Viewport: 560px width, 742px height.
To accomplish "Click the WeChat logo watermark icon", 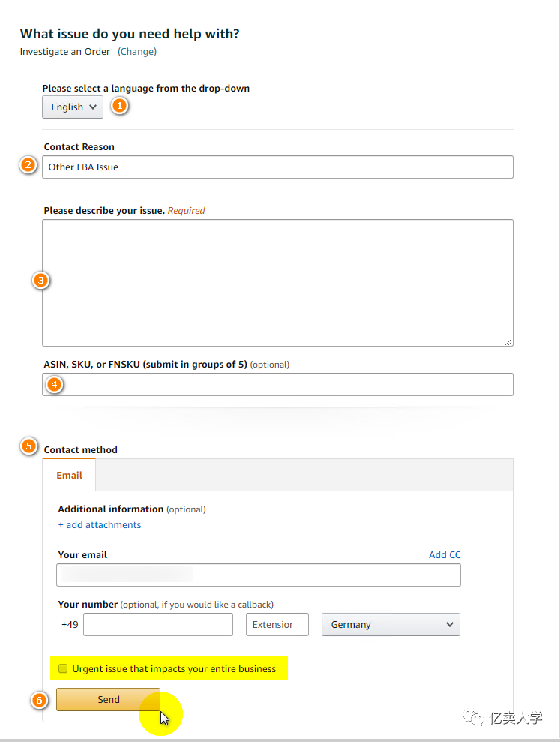I will [475, 718].
